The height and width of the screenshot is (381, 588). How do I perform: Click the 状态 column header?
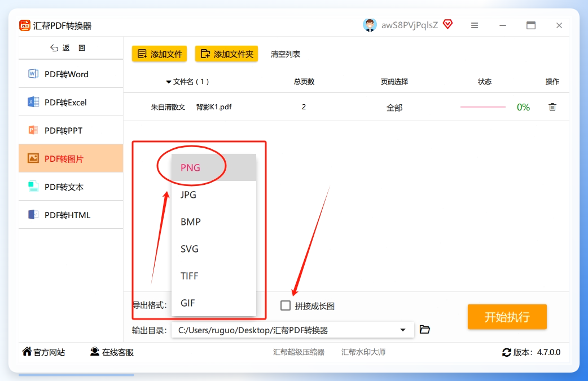[x=485, y=82]
